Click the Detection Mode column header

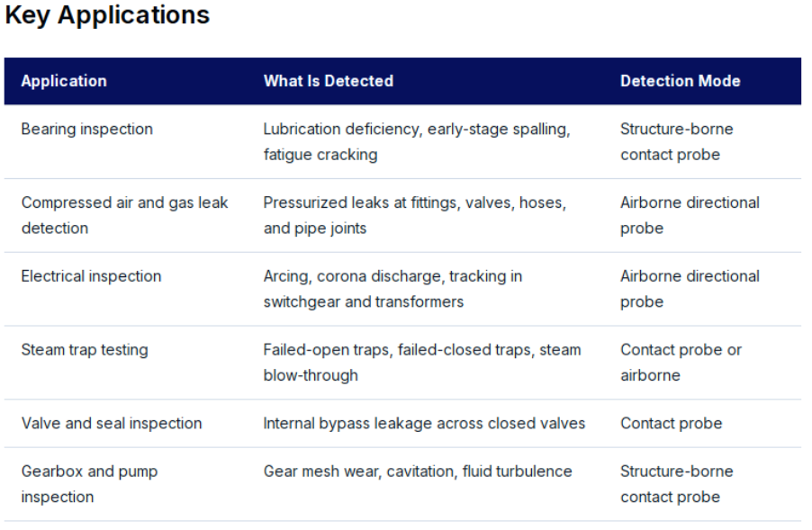coord(680,81)
